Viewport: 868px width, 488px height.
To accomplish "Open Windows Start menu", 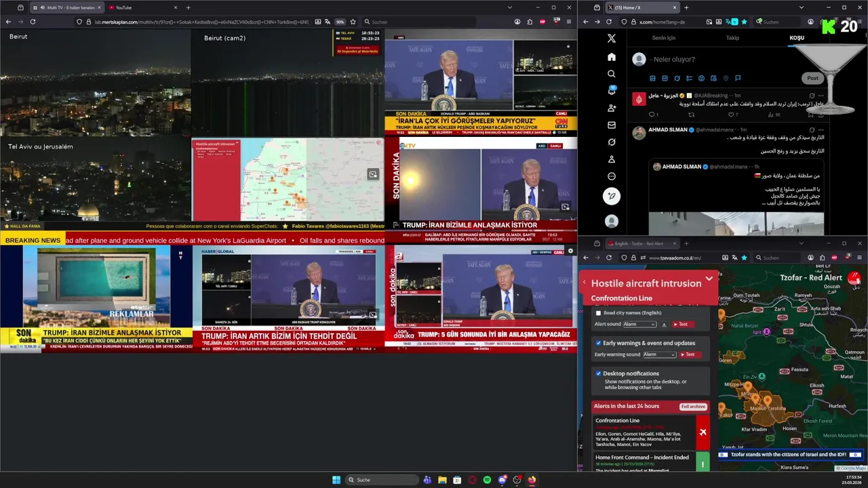I will 336,480.
